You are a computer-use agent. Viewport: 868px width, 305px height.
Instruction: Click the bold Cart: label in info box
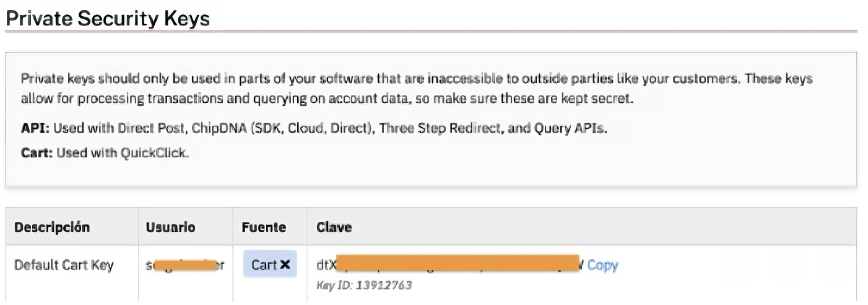click(x=37, y=152)
